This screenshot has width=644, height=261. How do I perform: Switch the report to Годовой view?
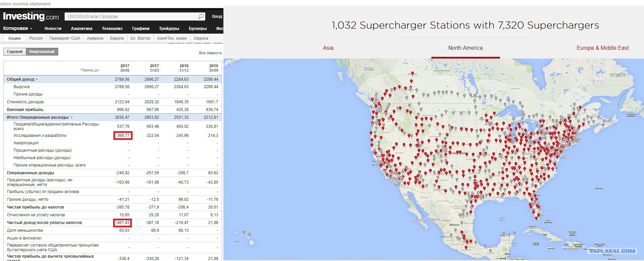coord(15,51)
